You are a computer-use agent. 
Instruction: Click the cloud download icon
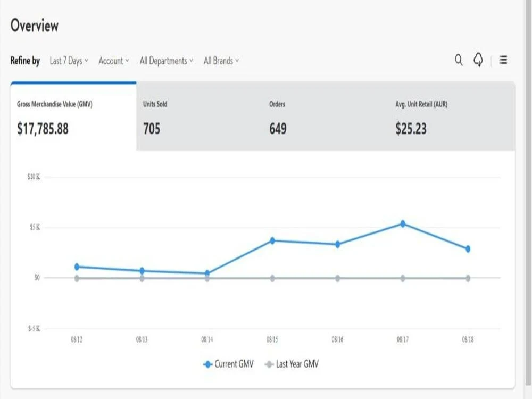(x=478, y=60)
